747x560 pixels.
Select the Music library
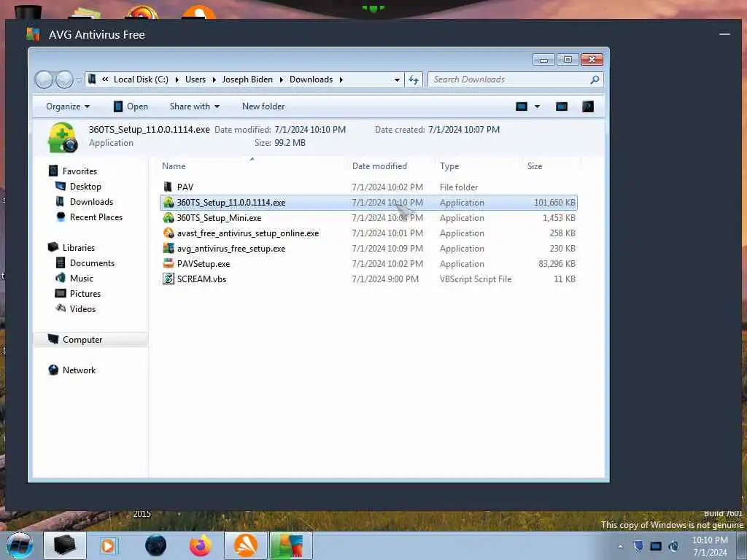pos(82,278)
